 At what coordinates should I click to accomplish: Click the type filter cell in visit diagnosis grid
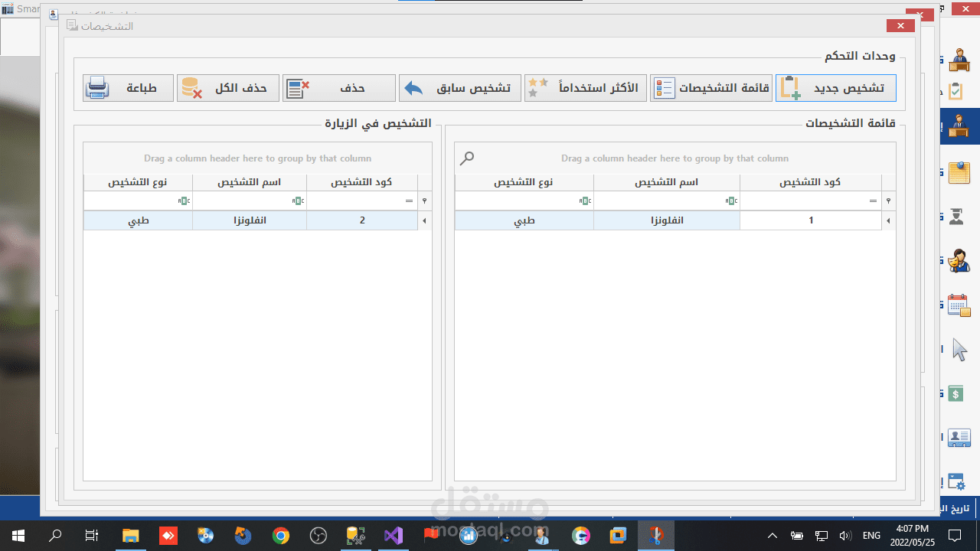point(138,201)
